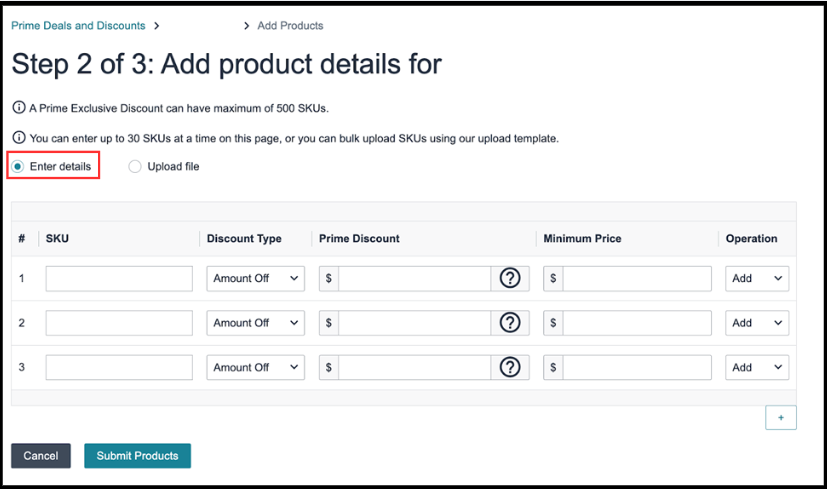Open row 2 Discount Type dropdown
This screenshot has height=489, width=827.
[255, 322]
